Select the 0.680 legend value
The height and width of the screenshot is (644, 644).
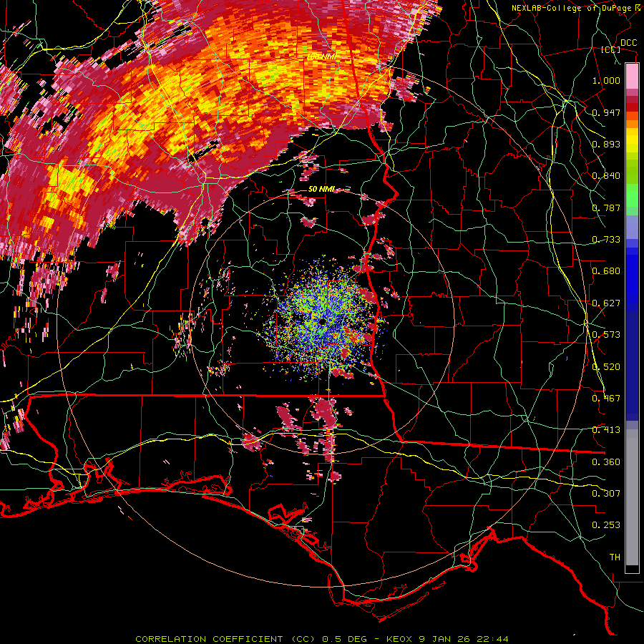click(606, 271)
